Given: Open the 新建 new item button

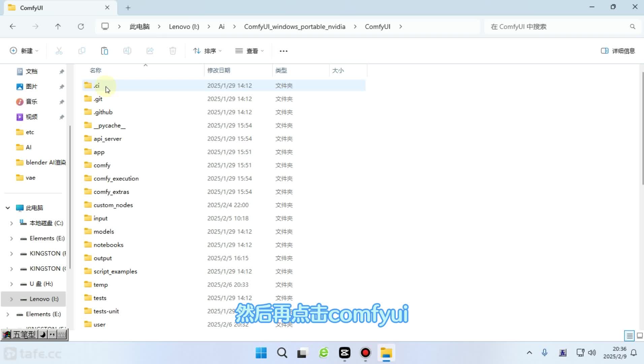Looking at the screenshot, I should click(x=24, y=51).
